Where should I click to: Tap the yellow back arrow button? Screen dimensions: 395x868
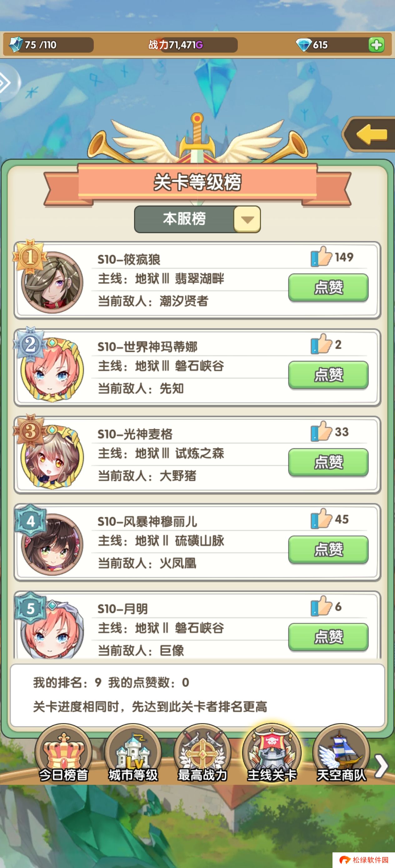tap(370, 134)
